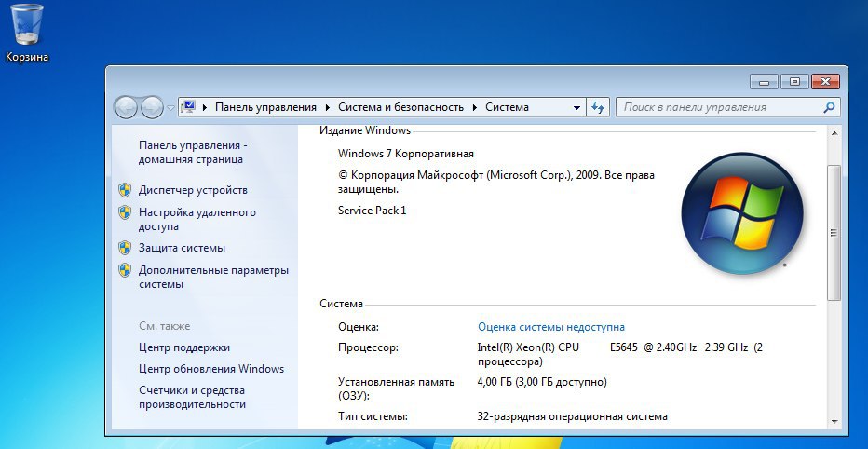Viewport: 868px width, 449px height.
Task: Click the См. также label
Action: pyautogui.click(x=165, y=326)
